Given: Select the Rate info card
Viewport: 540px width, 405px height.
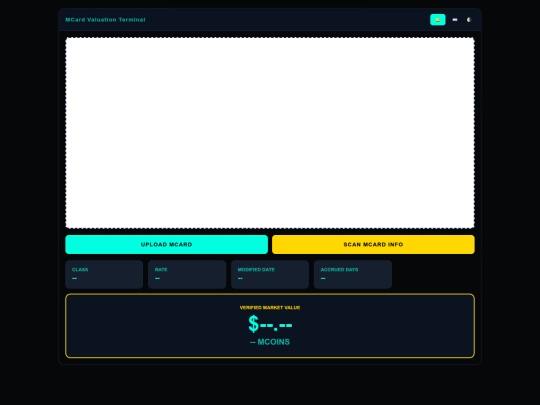Looking at the screenshot, I should coord(187,274).
